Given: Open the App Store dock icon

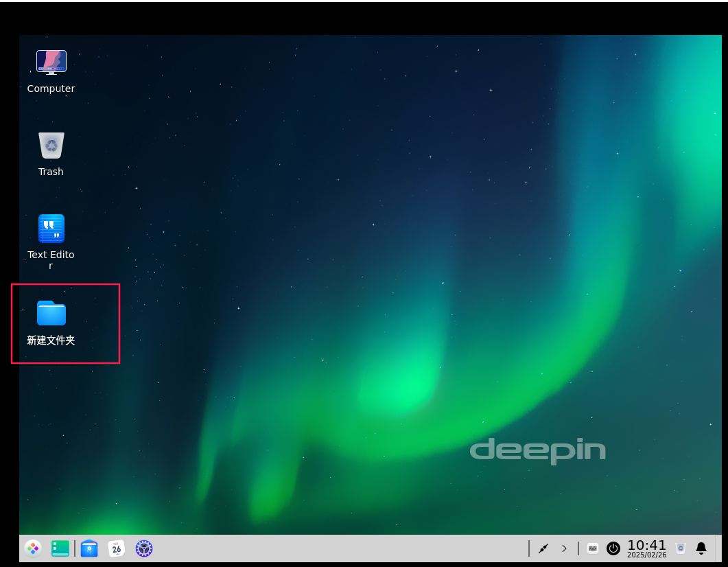Looking at the screenshot, I should 89,548.
